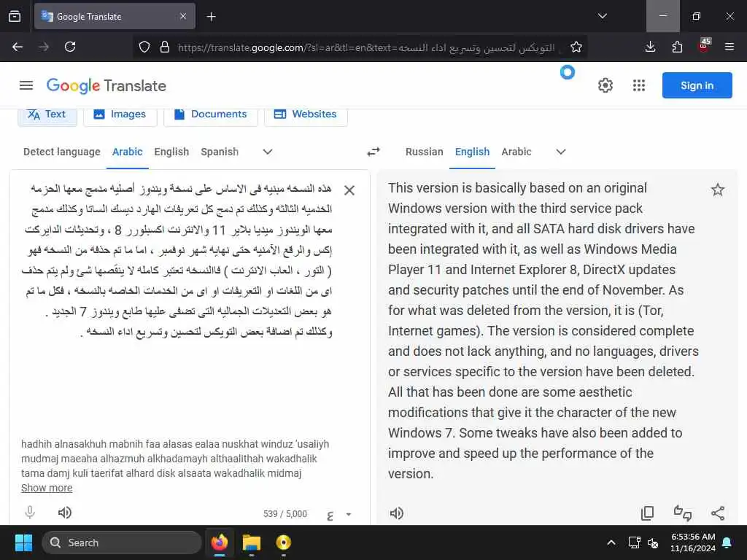Open tracking protection shield info
747x560 pixels.
(144, 47)
